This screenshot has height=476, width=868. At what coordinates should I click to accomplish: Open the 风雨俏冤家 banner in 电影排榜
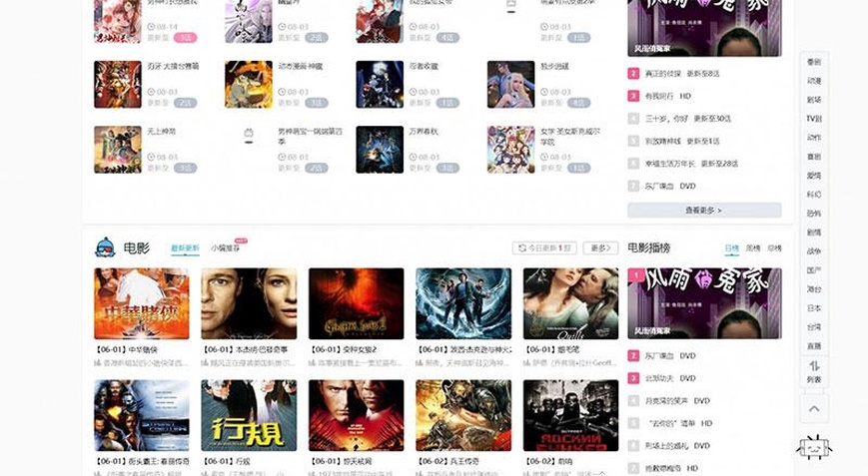click(x=704, y=303)
